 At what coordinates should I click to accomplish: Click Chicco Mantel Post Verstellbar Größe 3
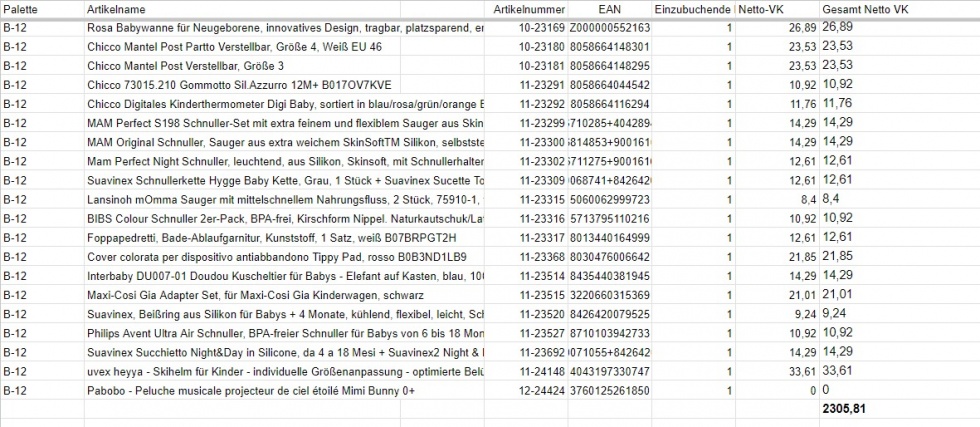(242, 66)
